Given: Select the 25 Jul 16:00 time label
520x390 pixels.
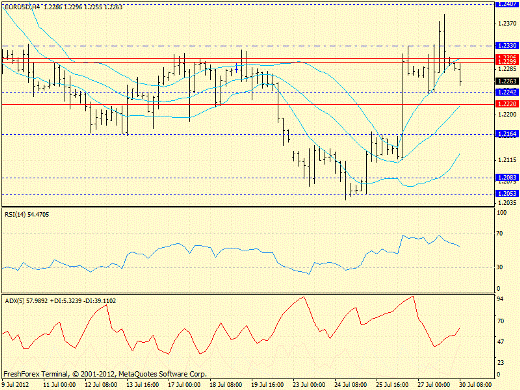Looking at the screenshot, I should click(392, 385).
